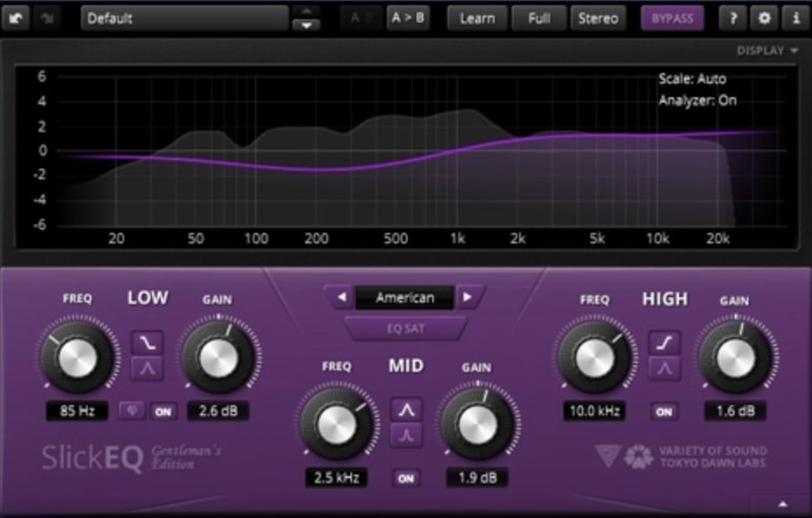
Task: Click the HIGH FREQ knob
Action: (595, 358)
